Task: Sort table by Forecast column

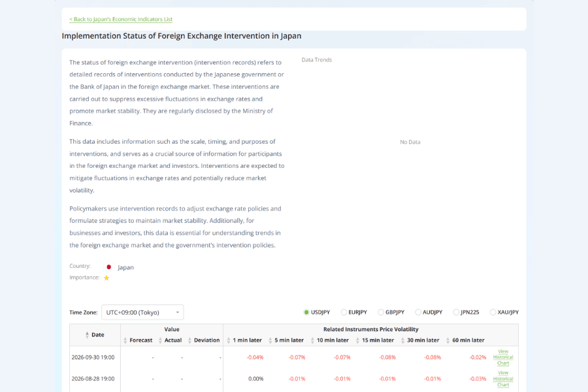Action: [x=138, y=340]
